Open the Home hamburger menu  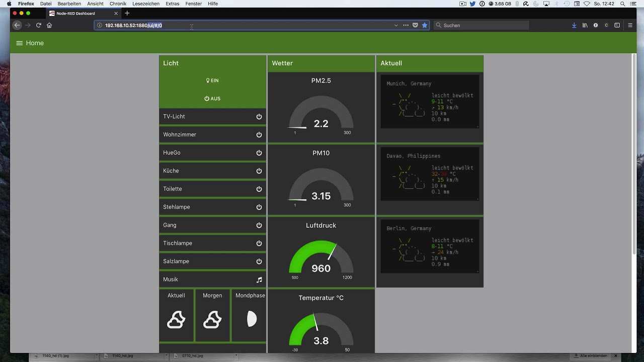click(20, 43)
